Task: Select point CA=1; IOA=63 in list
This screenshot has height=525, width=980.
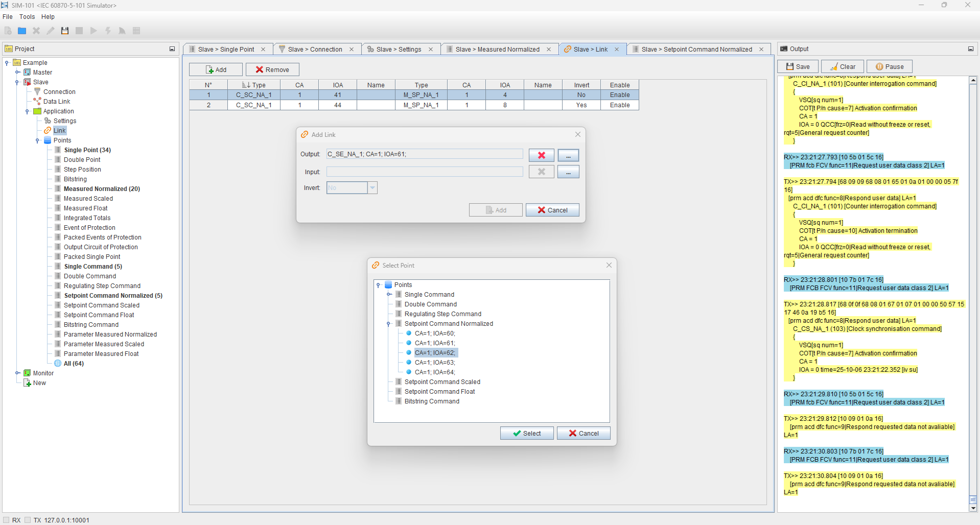Action: (434, 363)
